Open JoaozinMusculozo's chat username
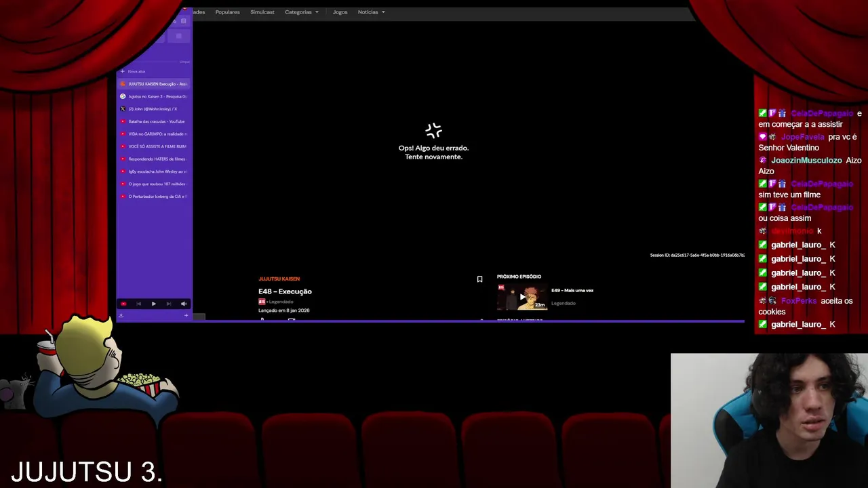The height and width of the screenshot is (488, 868). pos(806,161)
